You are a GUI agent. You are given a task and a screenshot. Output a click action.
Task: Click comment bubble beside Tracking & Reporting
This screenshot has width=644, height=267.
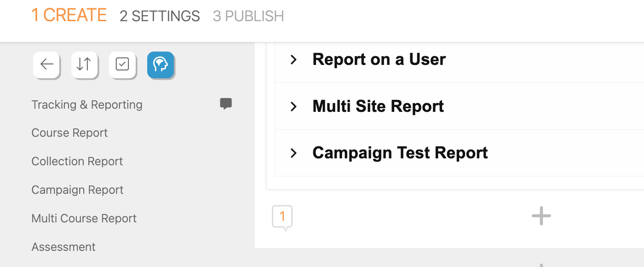(225, 104)
